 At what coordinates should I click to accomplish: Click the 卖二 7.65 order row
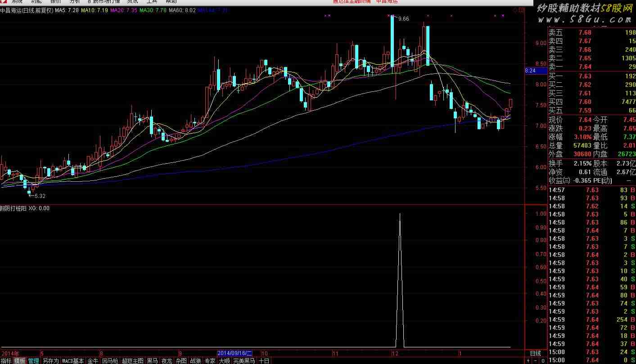(x=592, y=58)
